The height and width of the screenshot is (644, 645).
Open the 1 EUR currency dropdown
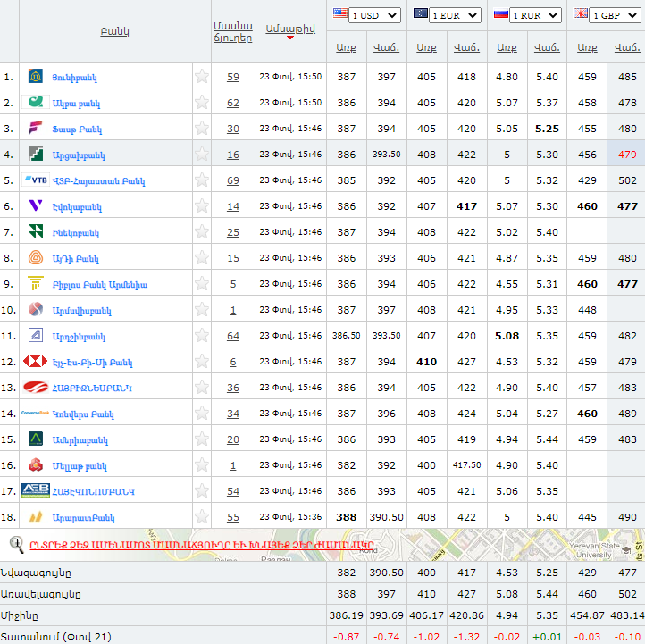tap(455, 15)
